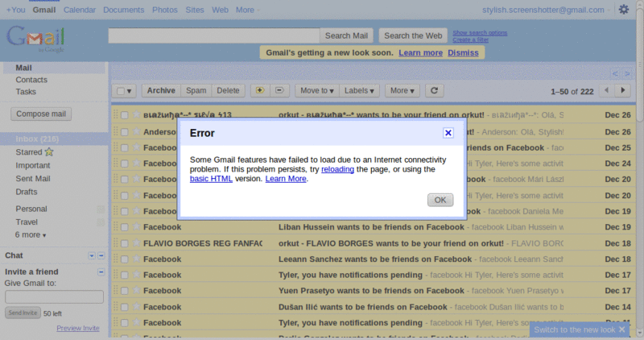This screenshot has width=644, height=340.
Task: Open Sites from the top bar
Action: tap(195, 10)
